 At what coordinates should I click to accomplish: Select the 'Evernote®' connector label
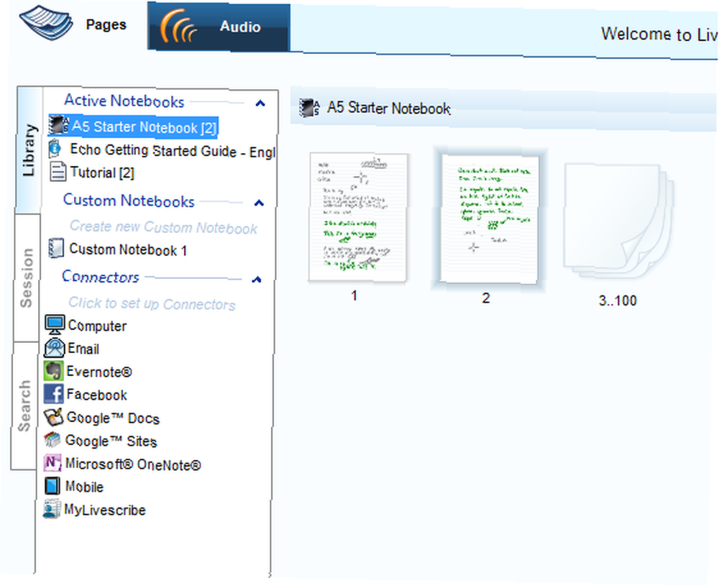point(99,371)
